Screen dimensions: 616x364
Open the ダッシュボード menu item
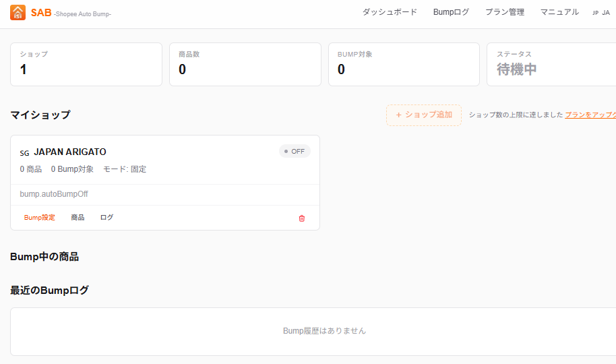[x=390, y=12]
